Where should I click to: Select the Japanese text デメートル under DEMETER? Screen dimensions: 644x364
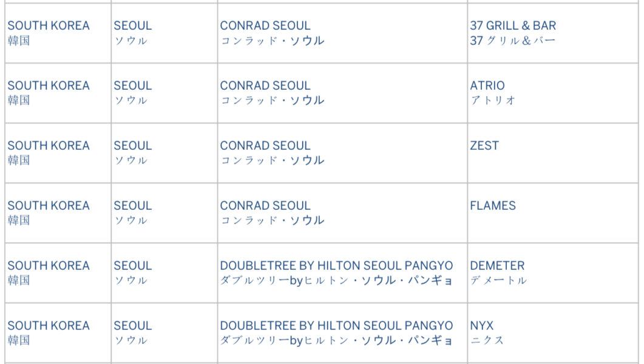(498, 280)
